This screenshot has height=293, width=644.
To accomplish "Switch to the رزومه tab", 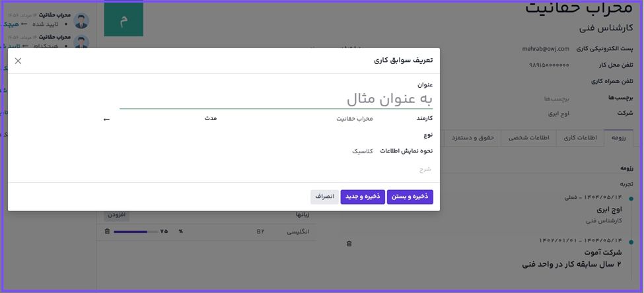I will [x=618, y=138].
